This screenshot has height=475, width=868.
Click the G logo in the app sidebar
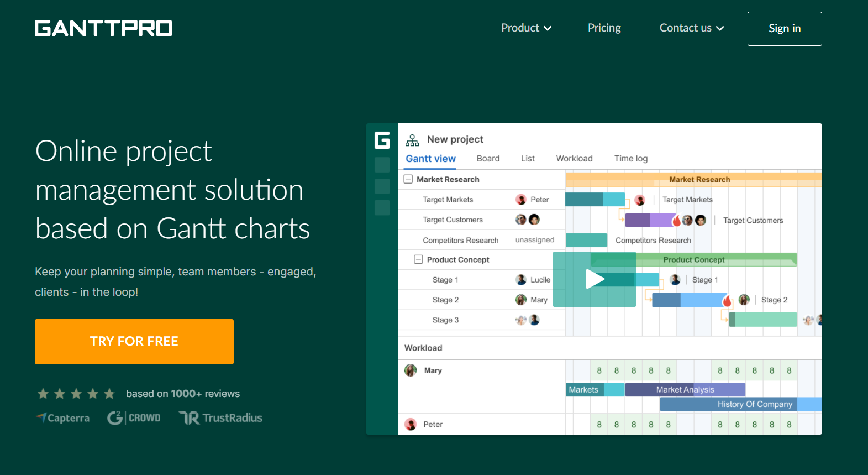pyautogui.click(x=382, y=140)
